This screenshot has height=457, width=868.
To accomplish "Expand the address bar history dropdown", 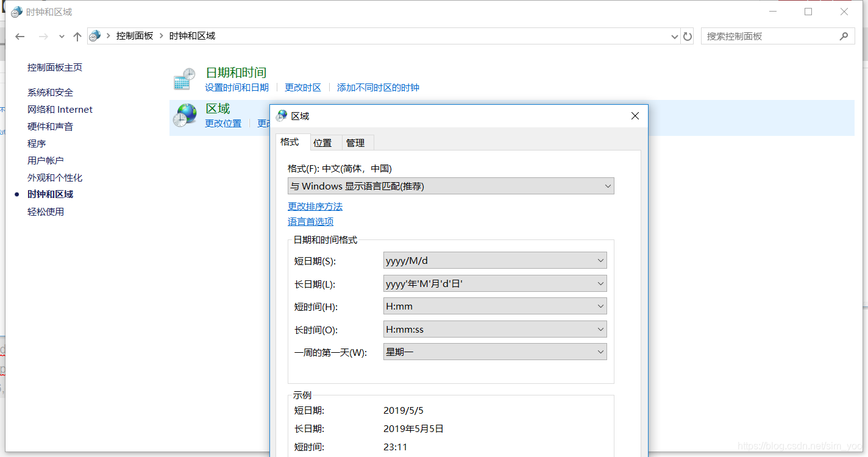I will [x=674, y=37].
